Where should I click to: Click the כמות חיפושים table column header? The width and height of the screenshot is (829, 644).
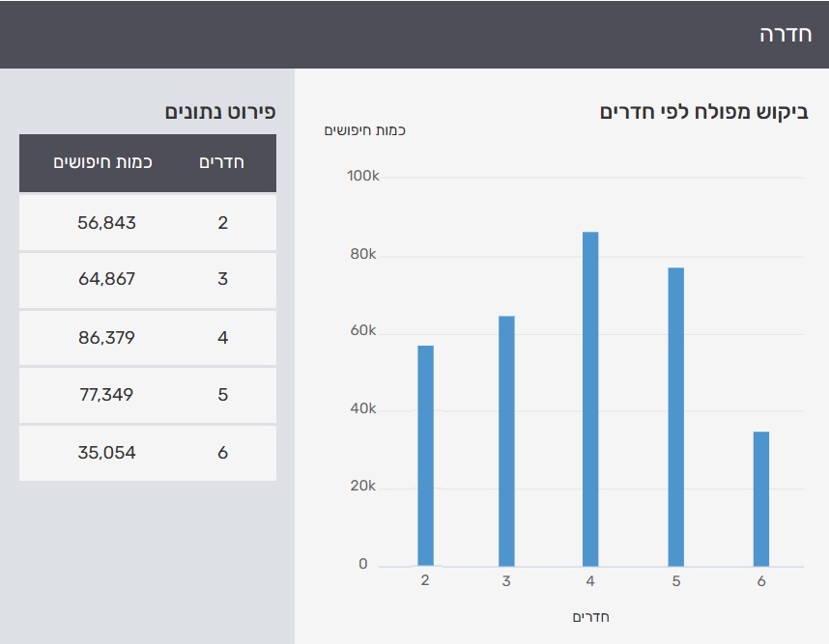coord(103,162)
